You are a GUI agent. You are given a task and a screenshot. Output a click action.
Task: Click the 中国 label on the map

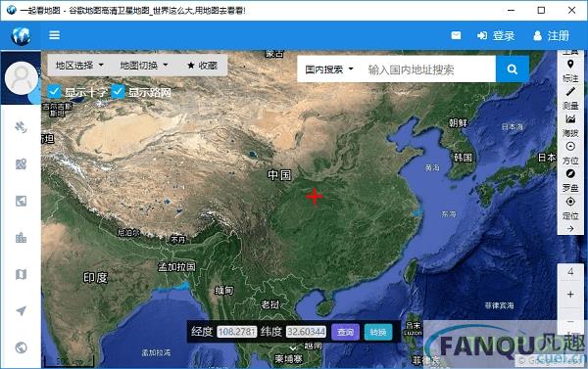[279, 175]
